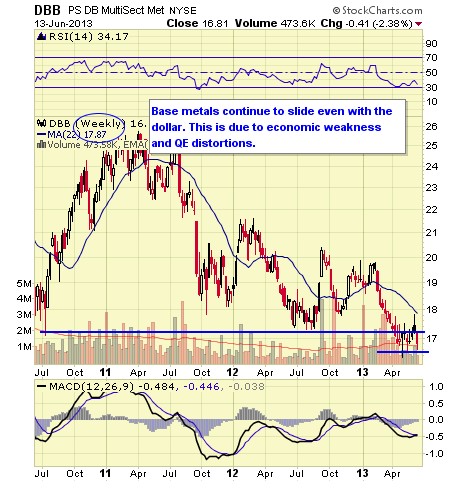
Task: Click the volume bars icon before Volume 473.58K
Action: point(41,144)
